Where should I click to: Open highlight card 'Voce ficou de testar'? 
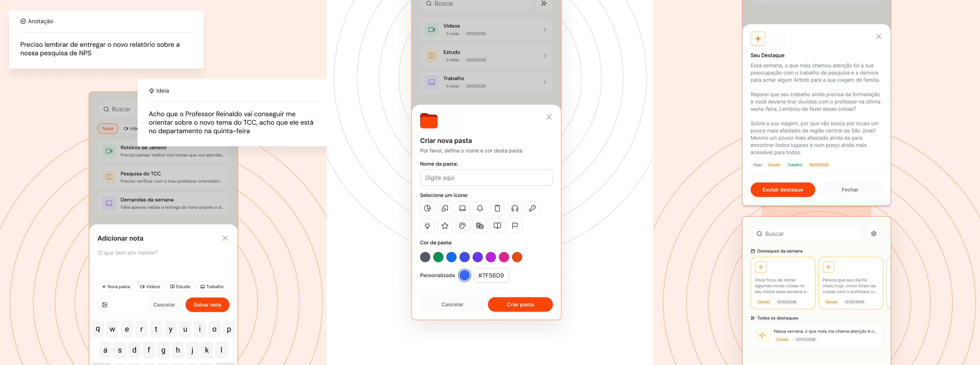[x=783, y=283]
